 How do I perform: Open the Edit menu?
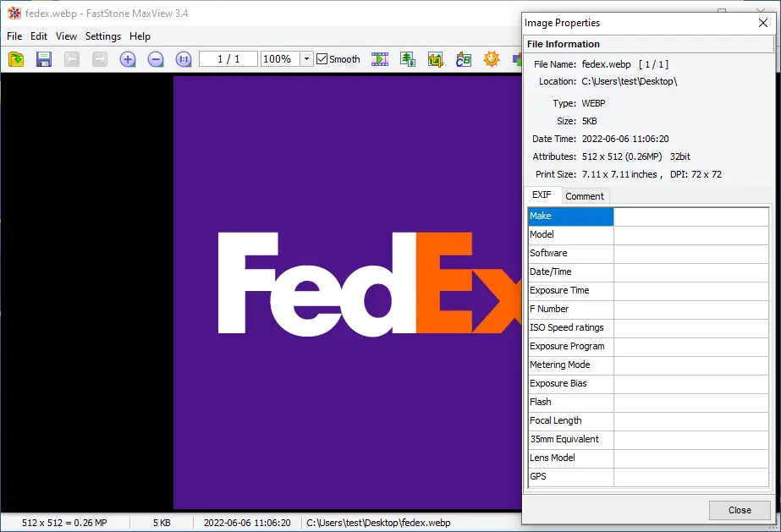point(39,36)
